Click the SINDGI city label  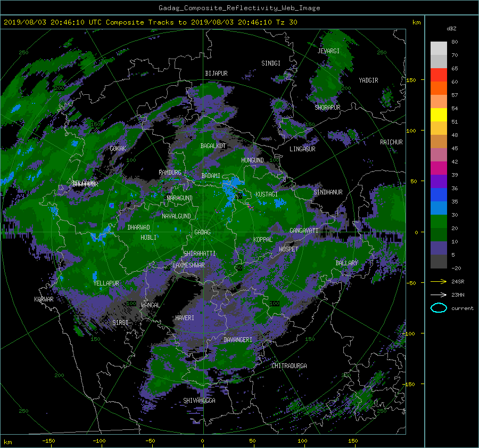(x=271, y=63)
